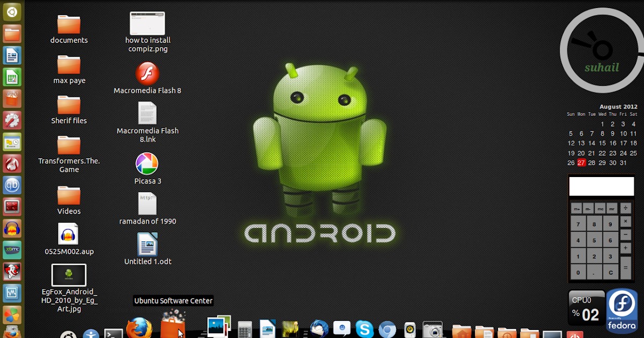Viewport: 644px width, 338px height.
Task: Click the Ubuntu Software Center dock bag
Action: pos(173,325)
